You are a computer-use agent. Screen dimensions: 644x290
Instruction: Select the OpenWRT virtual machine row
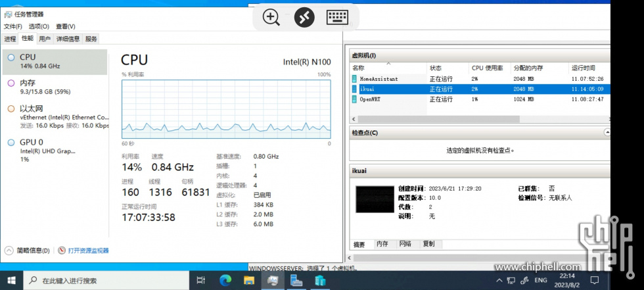click(x=480, y=99)
